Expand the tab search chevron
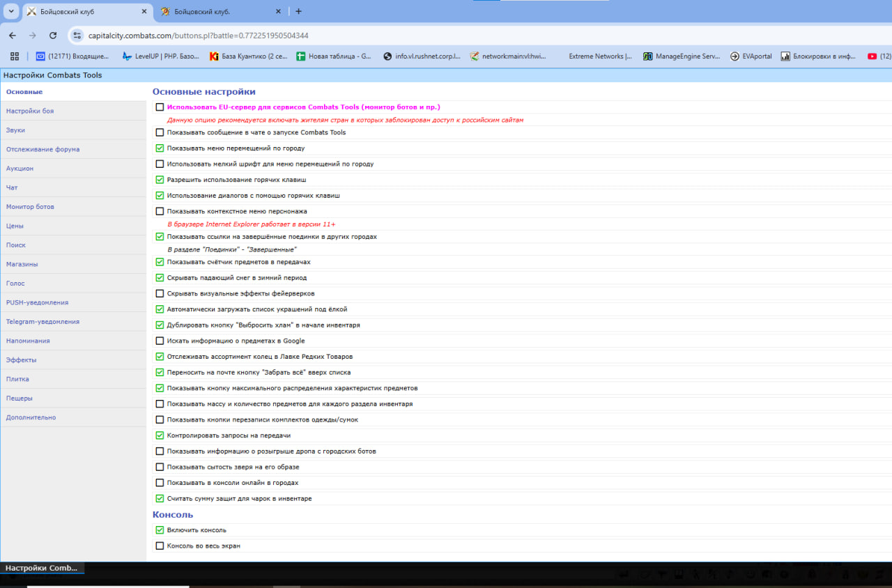Screen dimensions: 892x588 [11, 11]
